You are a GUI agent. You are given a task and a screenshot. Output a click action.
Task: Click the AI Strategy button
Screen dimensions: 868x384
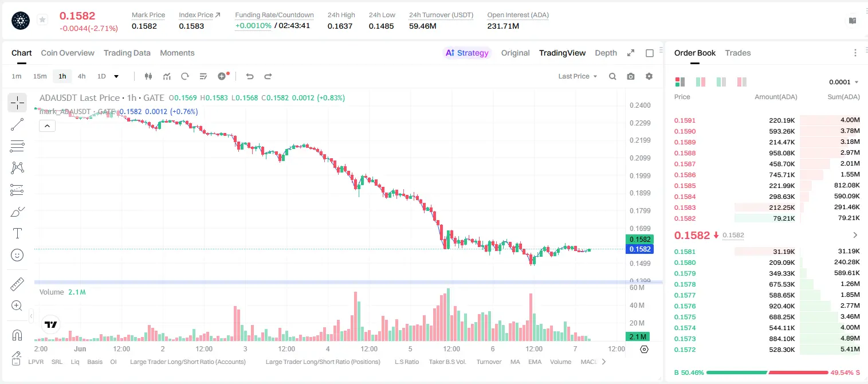tap(467, 53)
